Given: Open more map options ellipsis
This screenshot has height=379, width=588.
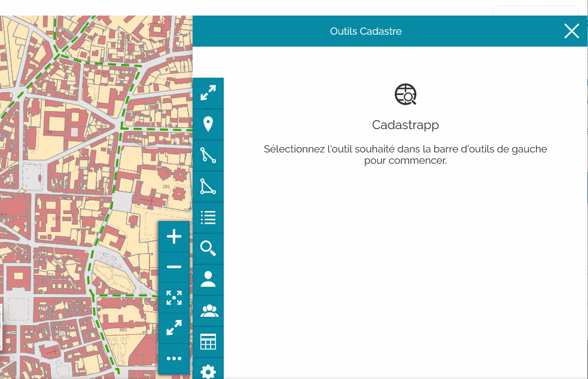Looking at the screenshot, I should (174, 359).
